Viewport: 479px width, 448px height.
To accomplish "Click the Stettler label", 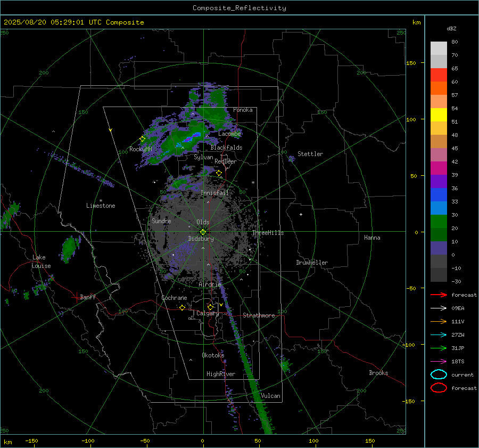I will (x=310, y=154).
